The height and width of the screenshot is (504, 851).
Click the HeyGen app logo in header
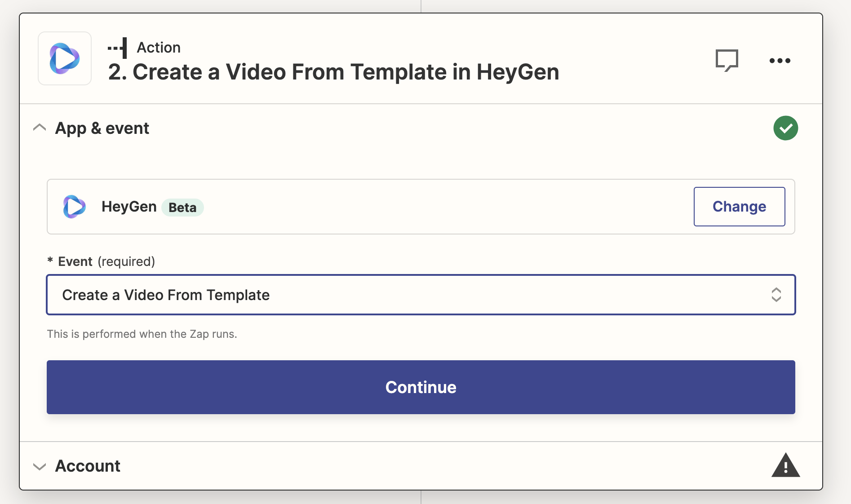65,58
